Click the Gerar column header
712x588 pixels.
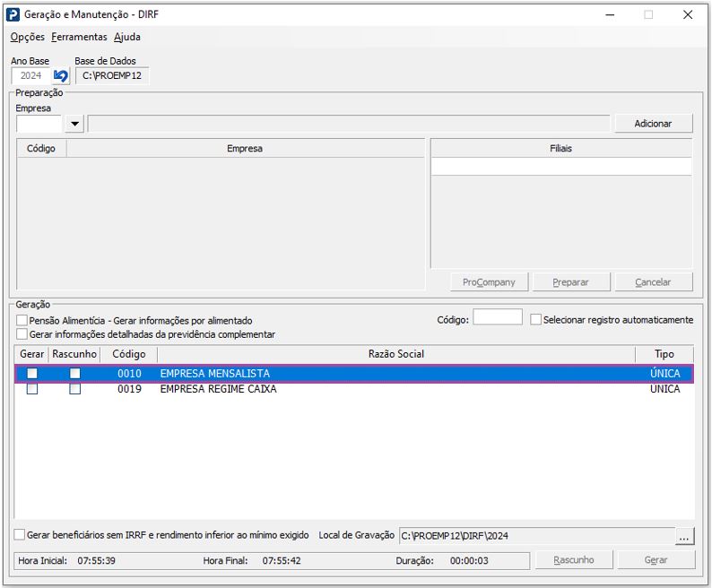[31, 354]
